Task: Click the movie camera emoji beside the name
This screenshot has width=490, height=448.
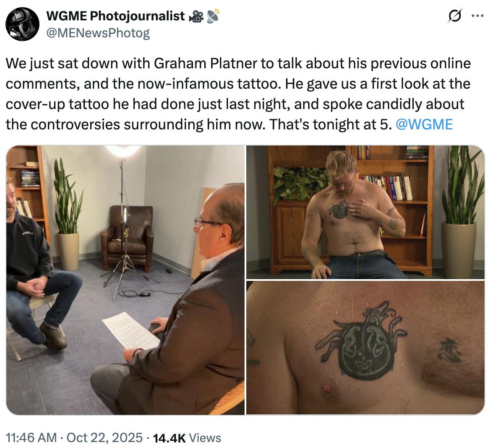Action: coord(196,16)
